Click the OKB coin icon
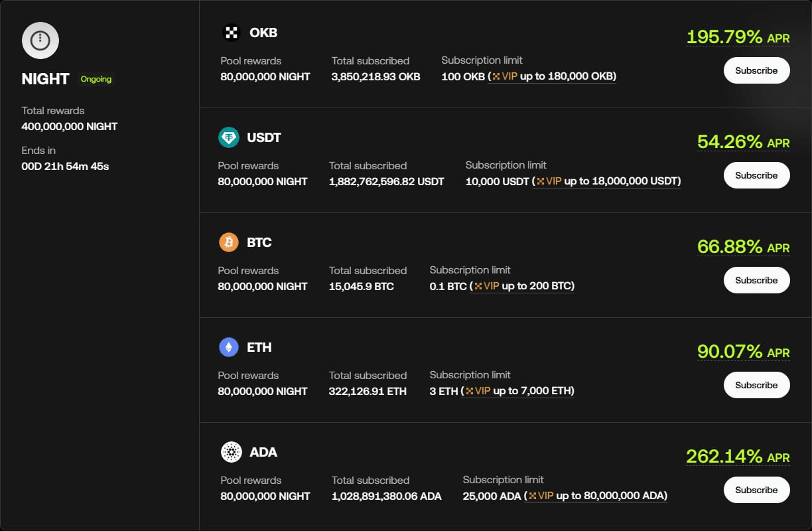The width and height of the screenshot is (812, 531). coord(231,33)
